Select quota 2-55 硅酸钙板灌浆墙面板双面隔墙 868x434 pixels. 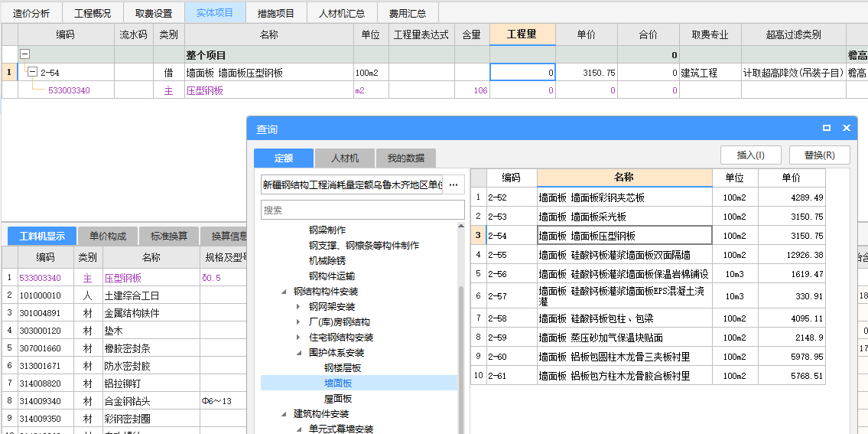click(648, 255)
